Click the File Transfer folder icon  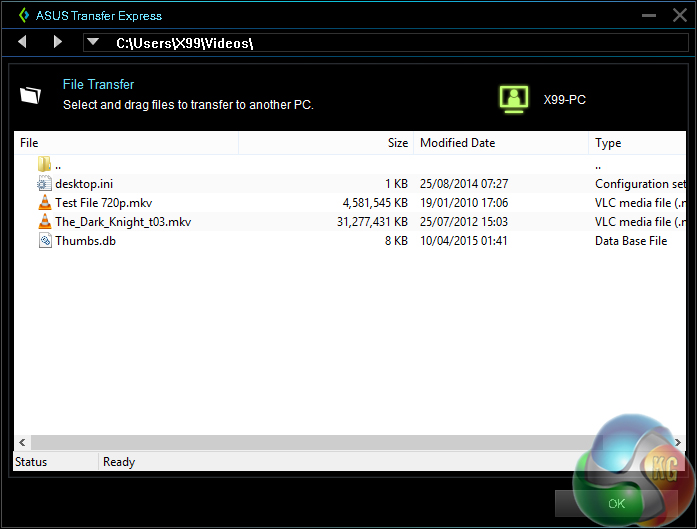[x=30, y=95]
